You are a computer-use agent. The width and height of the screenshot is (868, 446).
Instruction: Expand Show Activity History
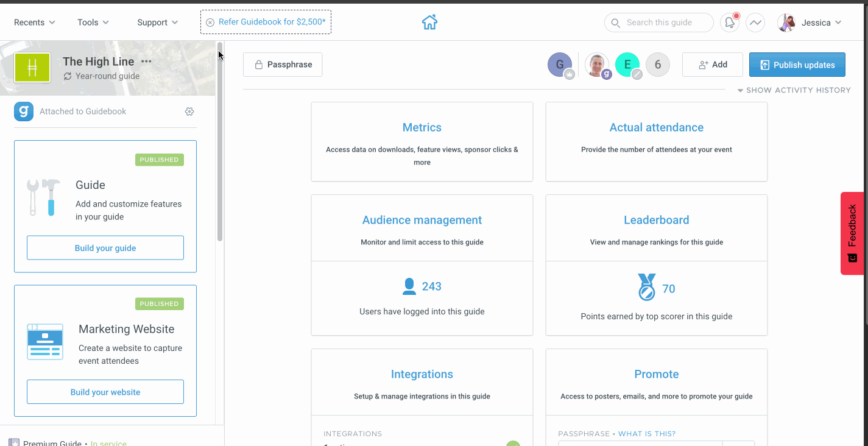click(794, 90)
